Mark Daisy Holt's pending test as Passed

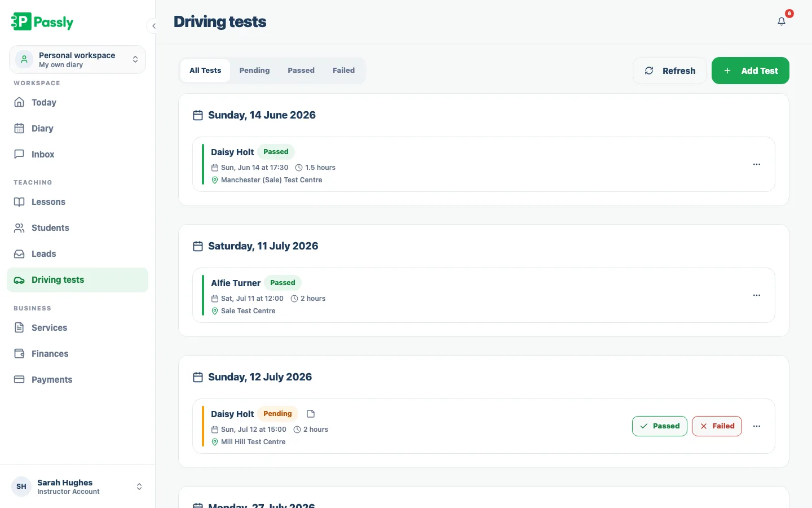[x=660, y=426]
